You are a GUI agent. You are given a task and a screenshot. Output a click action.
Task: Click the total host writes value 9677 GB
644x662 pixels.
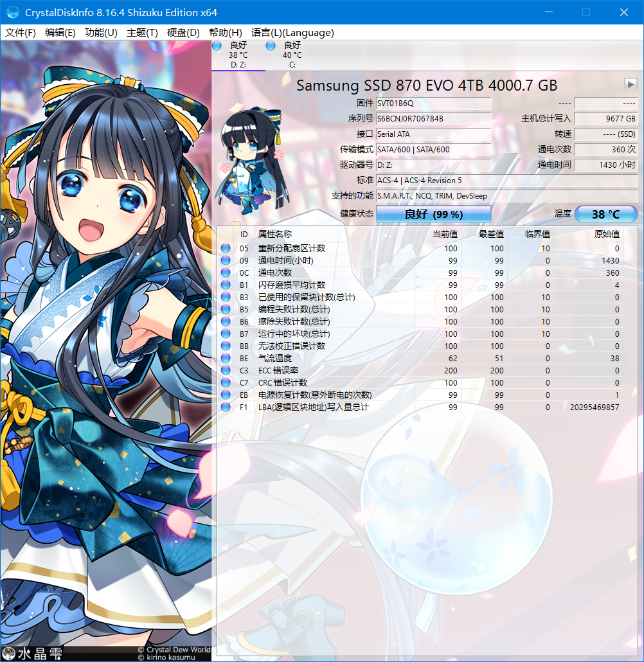[x=605, y=119]
